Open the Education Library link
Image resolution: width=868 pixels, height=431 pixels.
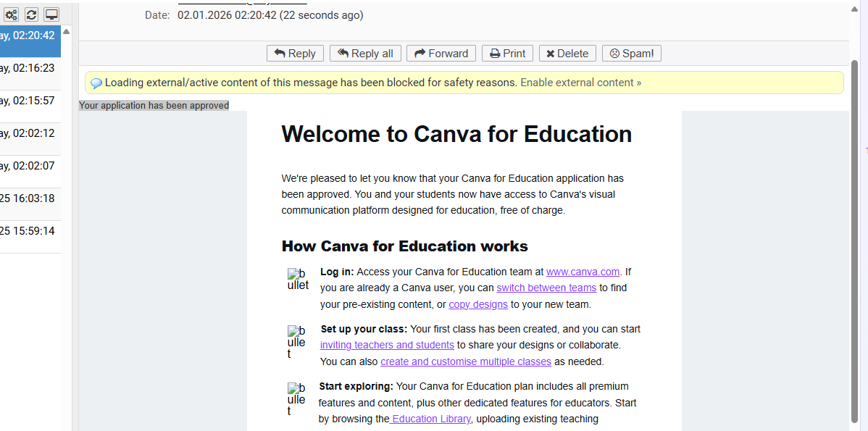(431, 419)
